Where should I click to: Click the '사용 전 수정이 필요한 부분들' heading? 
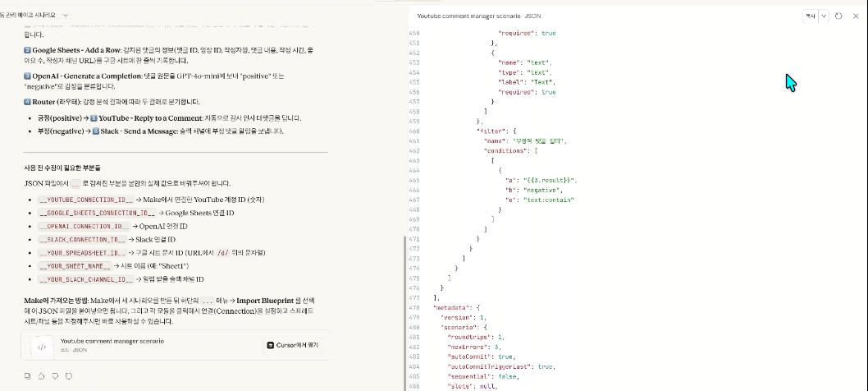(62, 168)
